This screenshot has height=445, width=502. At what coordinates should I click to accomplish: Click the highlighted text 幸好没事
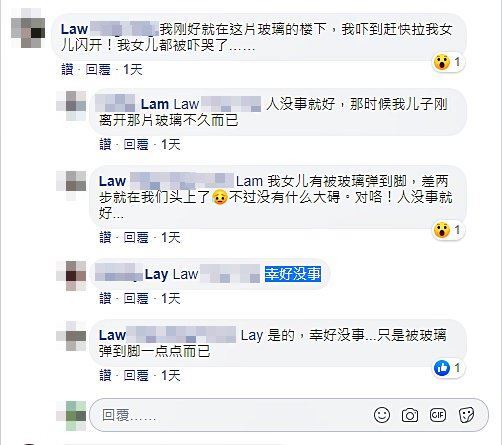293,274
